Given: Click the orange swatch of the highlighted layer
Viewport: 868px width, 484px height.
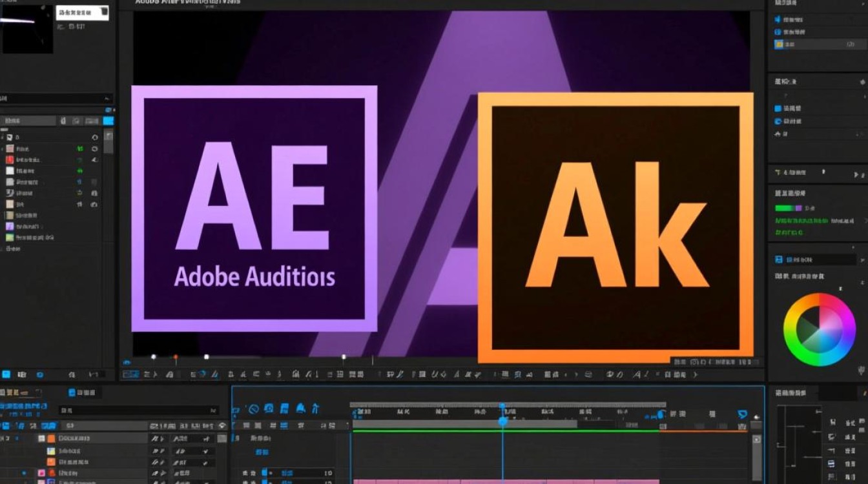Looking at the screenshot, I should pyautogui.click(x=51, y=438).
